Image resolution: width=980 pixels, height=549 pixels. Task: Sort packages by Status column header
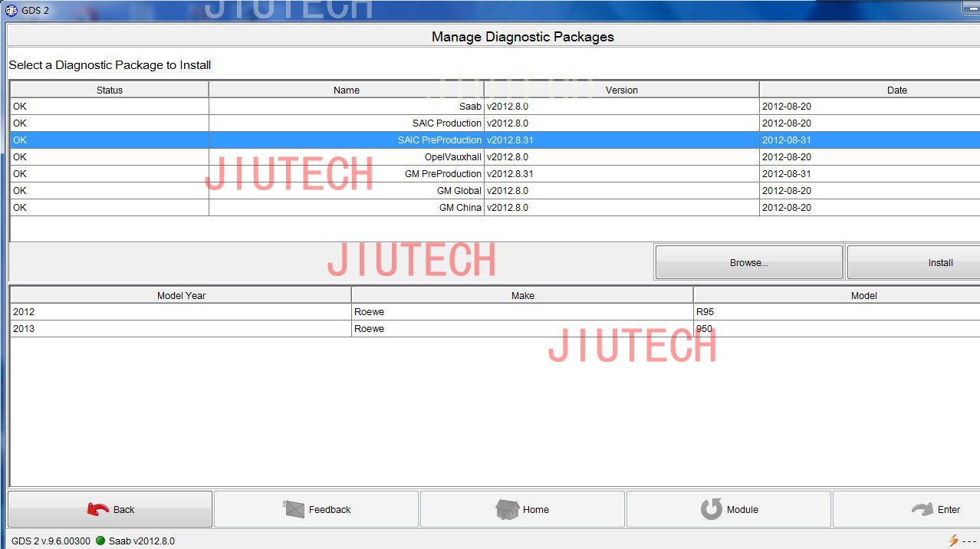[110, 90]
